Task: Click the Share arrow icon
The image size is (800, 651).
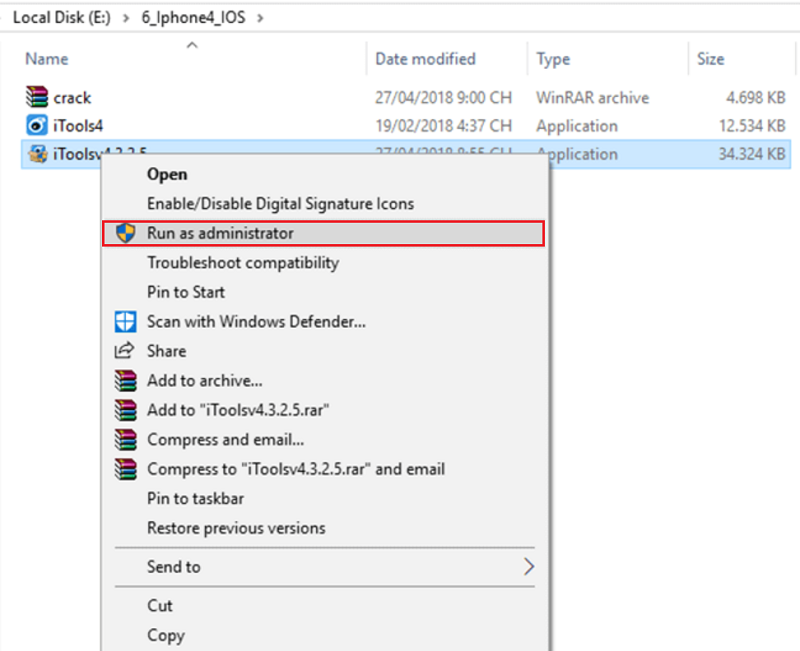Action: [x=125, y=351]
